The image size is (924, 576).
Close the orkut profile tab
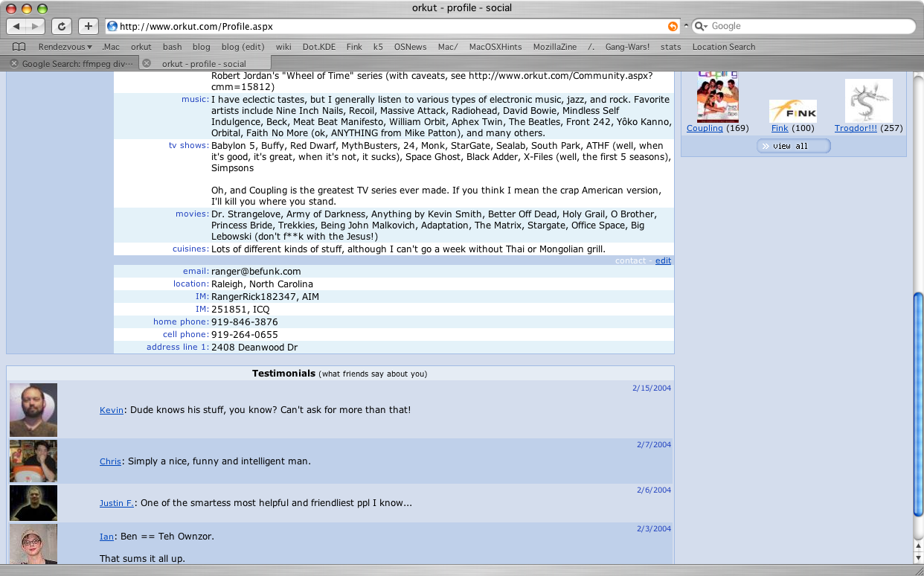pyautogui.click(x=147, y=63)
